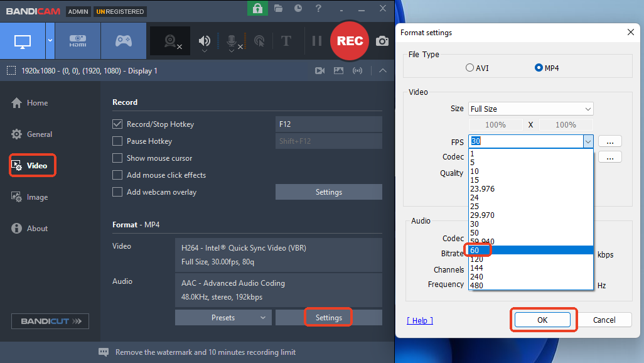Click Remove watermark message icon
This screenshot has height=363, width=644.
click(x=104, y=352)
